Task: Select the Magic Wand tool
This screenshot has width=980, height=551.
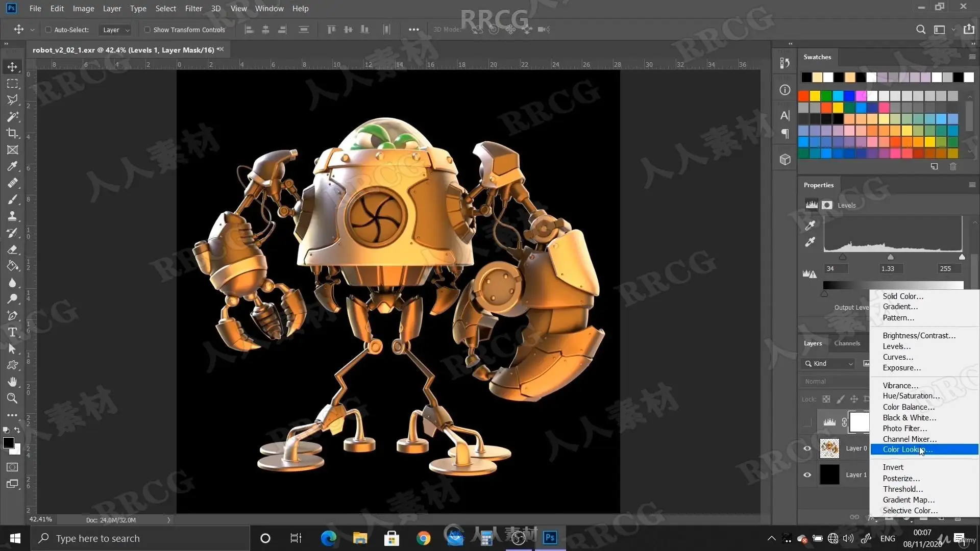Action: pyautogui.click(x=12, y=117)
